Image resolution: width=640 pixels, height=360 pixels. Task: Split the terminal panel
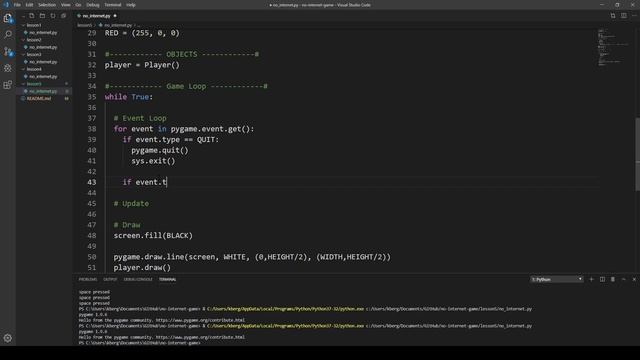pos(602,280)
